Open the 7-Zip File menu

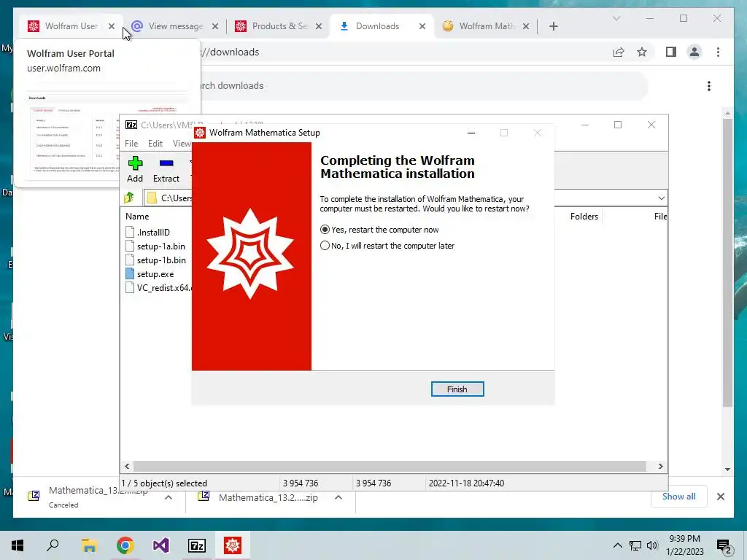point(131,144)
